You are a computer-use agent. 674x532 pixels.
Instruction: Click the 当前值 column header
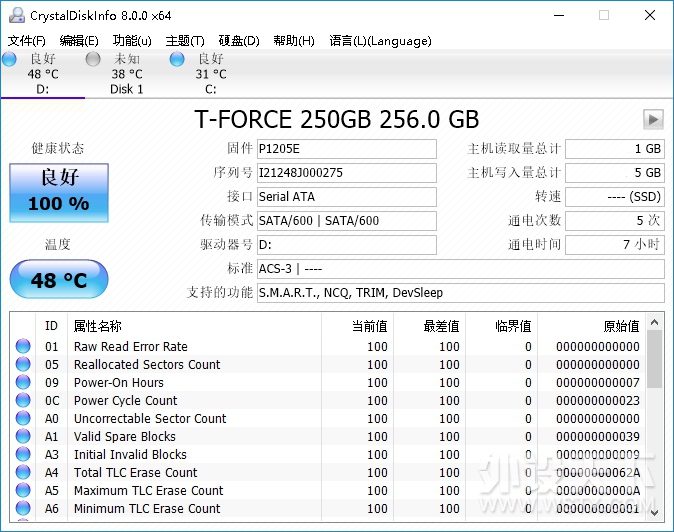point(357,326)
